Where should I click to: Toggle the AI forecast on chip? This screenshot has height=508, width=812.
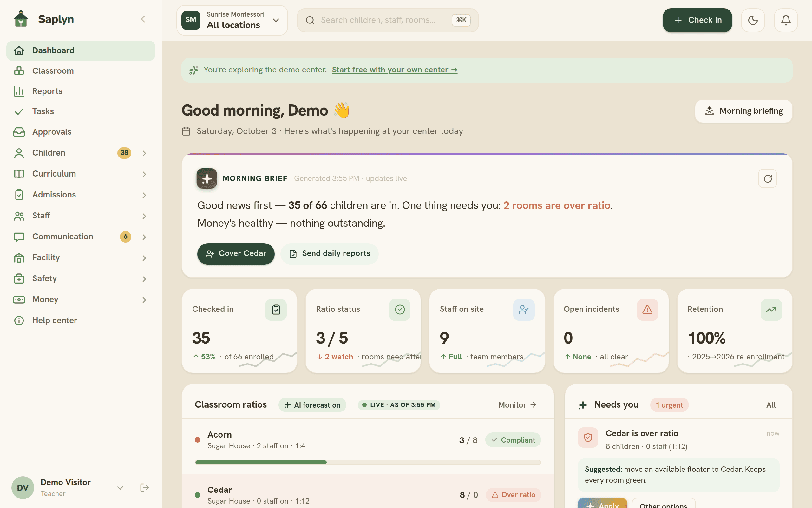[x=312, y=405]
